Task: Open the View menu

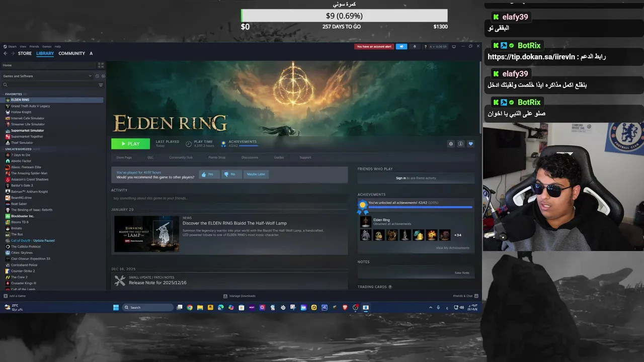Action: pos(23,47)
